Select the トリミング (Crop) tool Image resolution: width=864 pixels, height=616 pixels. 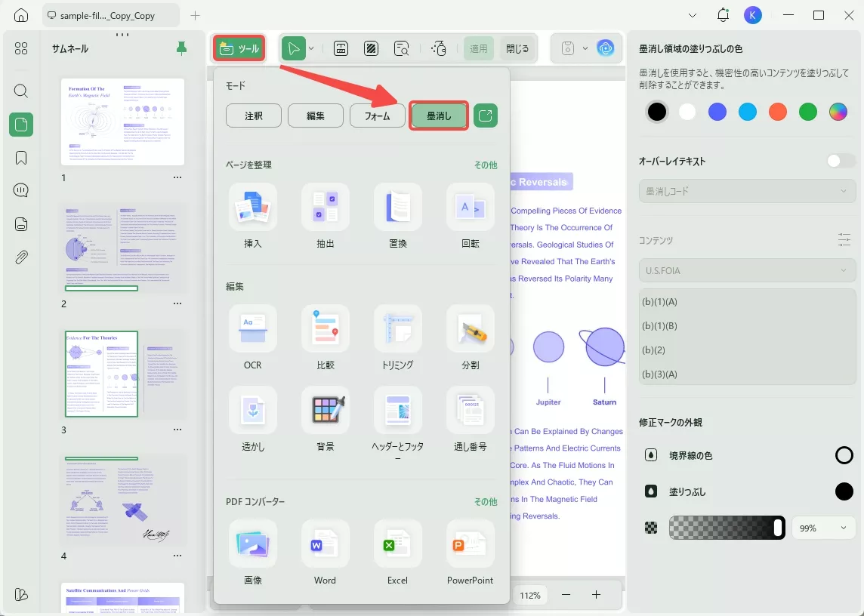click(397, 337)
